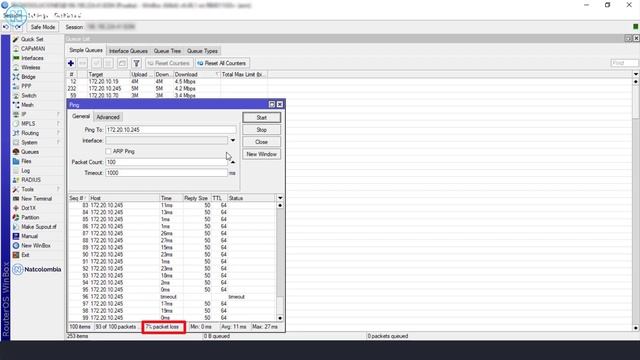The height and width of the screenshot is (360, 640).
Task: Open the Dot1X section
Action: click(x=29, y=208)
